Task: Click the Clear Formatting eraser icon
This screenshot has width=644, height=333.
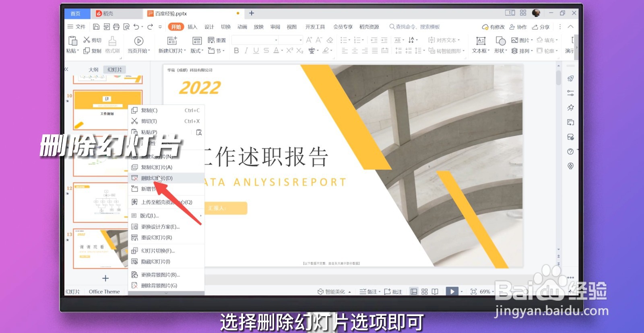Action: pos(330,40)
